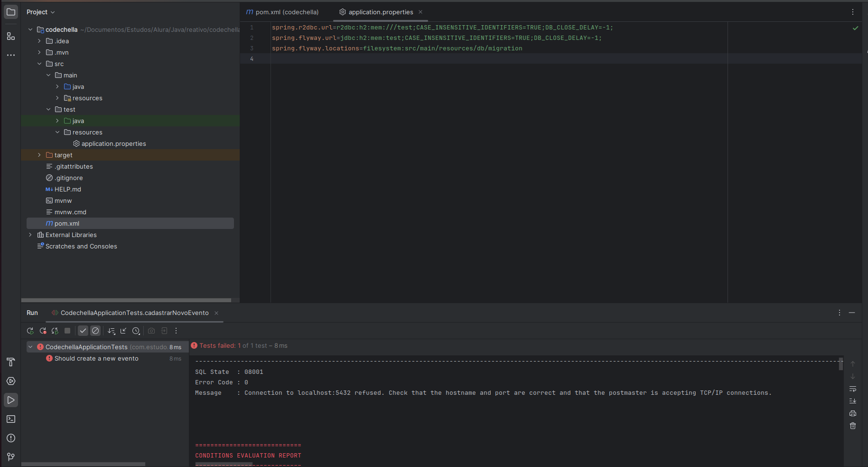
Task: Toggle soft-wrap in console output
Action: pos(853,389)
